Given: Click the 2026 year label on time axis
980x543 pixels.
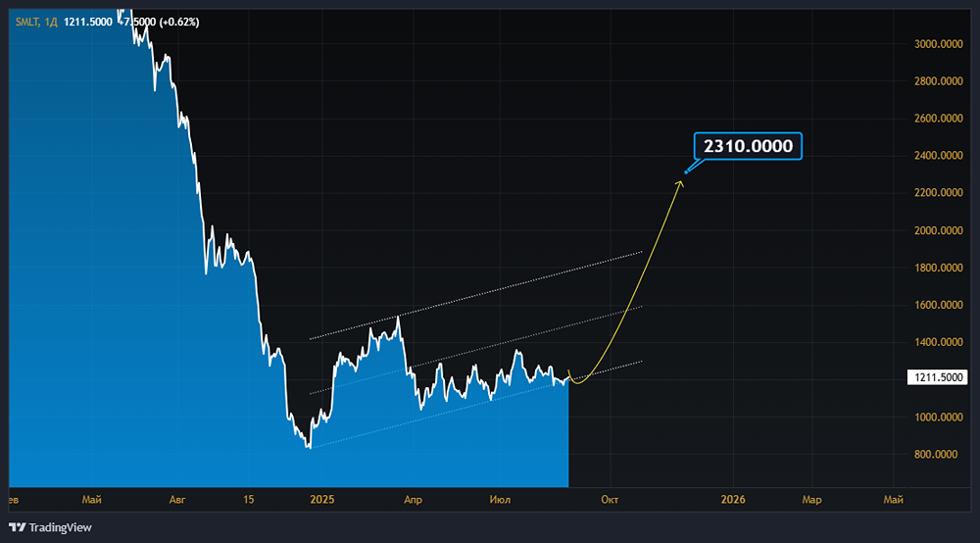Looking at the screenshot, I should [x=733, y=499].
